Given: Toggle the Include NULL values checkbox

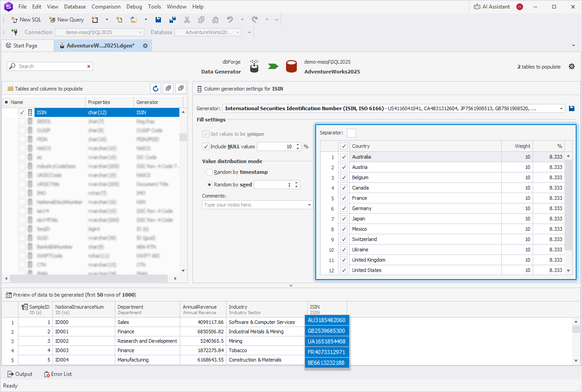Looking at the screenshot, I should 206,146.
